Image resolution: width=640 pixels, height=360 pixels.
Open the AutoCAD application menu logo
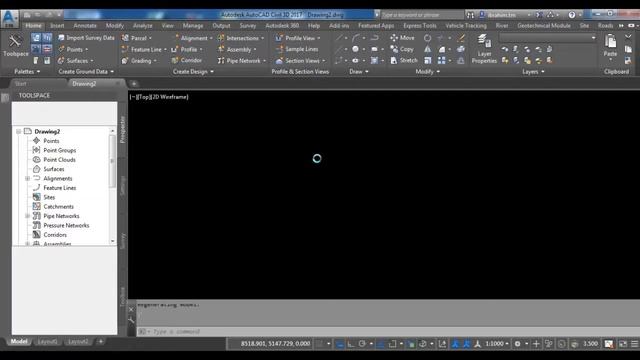pos(9,19)
